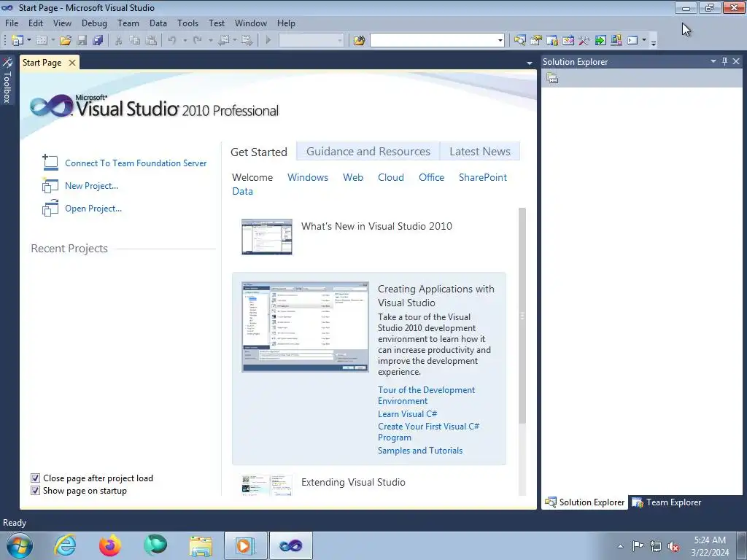Open the collapsed Toolbox side tab

click(7, 80)
